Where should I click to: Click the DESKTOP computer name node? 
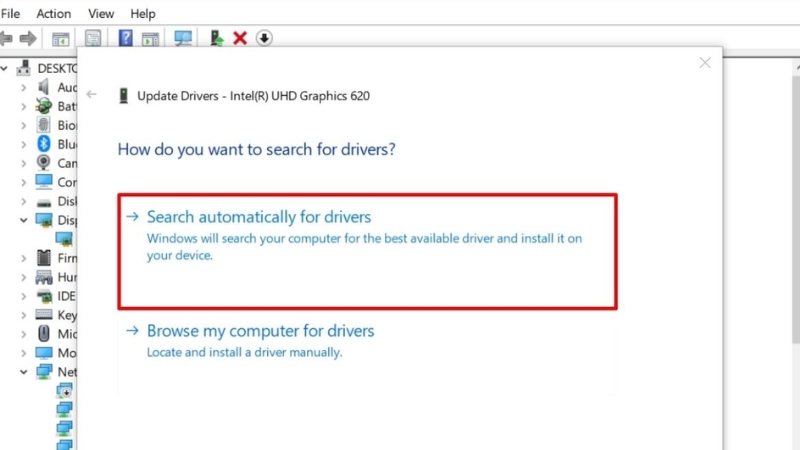tap(57, 68)
